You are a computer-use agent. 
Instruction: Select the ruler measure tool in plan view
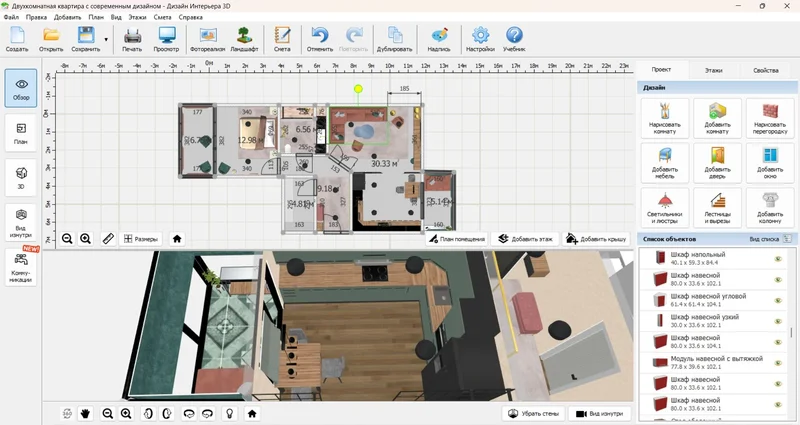click(x=108, y=239)
